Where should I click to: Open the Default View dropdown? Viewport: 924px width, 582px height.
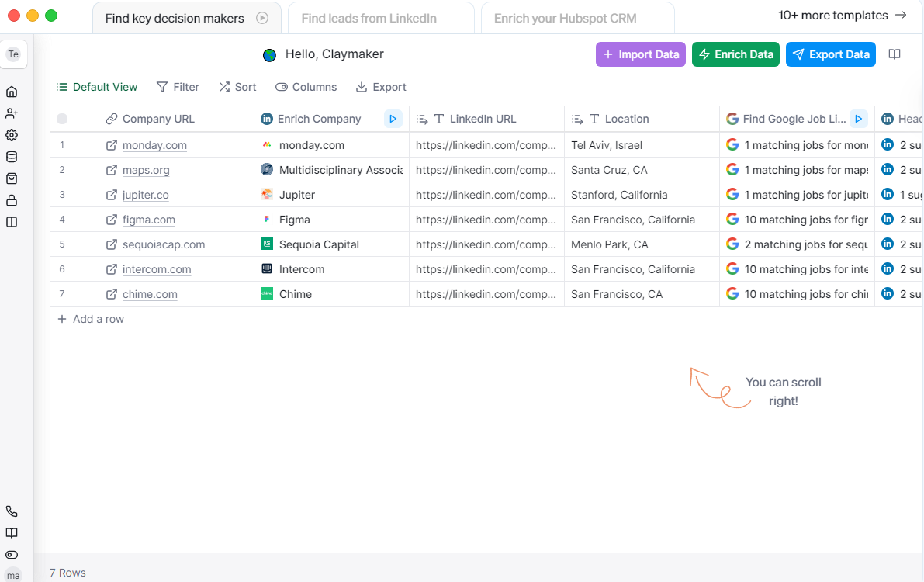pyautogui.click(x=97, y=87)
